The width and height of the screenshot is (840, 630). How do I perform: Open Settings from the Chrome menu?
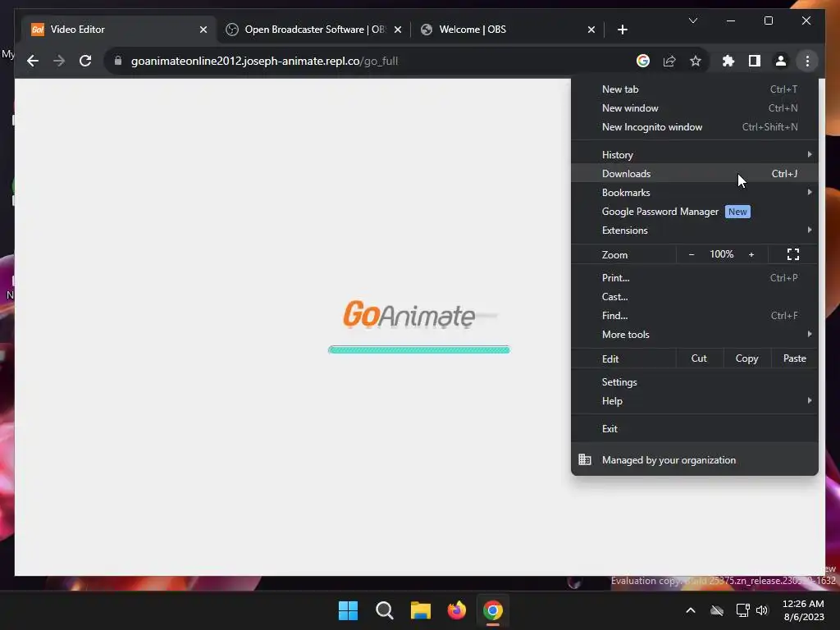click(694, 382)
